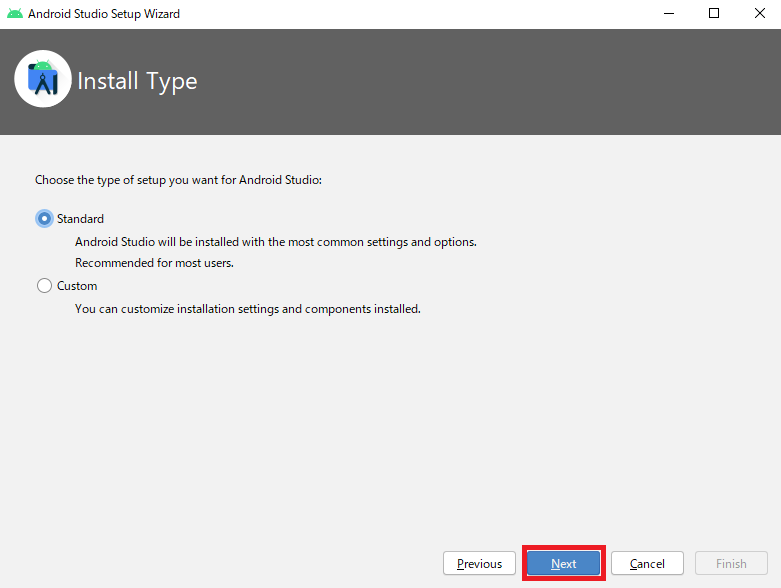Go back with the Previous button

click(479, 564)
